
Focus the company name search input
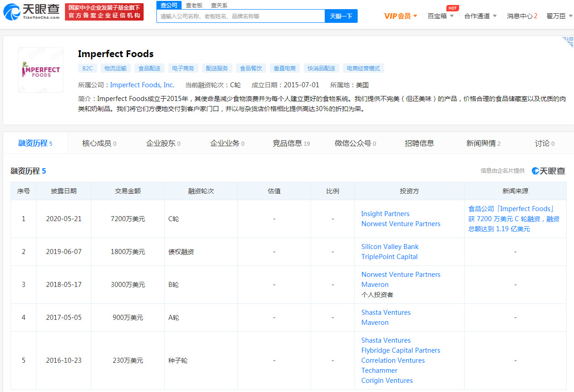coord(241,16)
